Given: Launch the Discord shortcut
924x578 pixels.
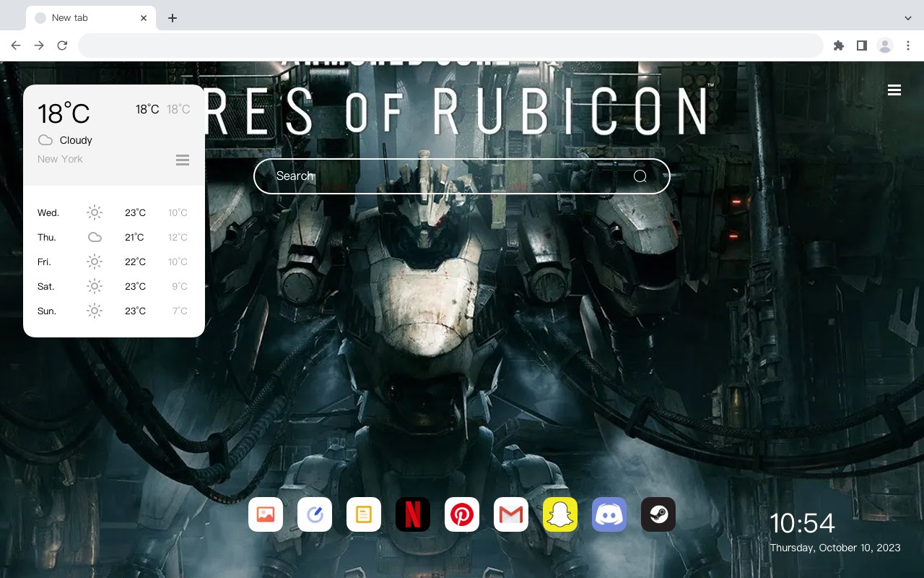Looking at the screenshot, I should pos(609,514).
